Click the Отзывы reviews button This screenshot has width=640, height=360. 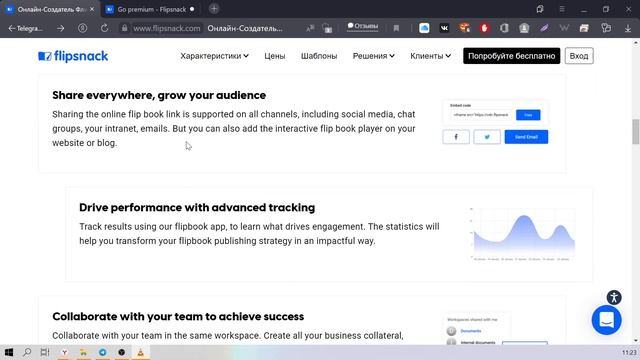point(362,27)
